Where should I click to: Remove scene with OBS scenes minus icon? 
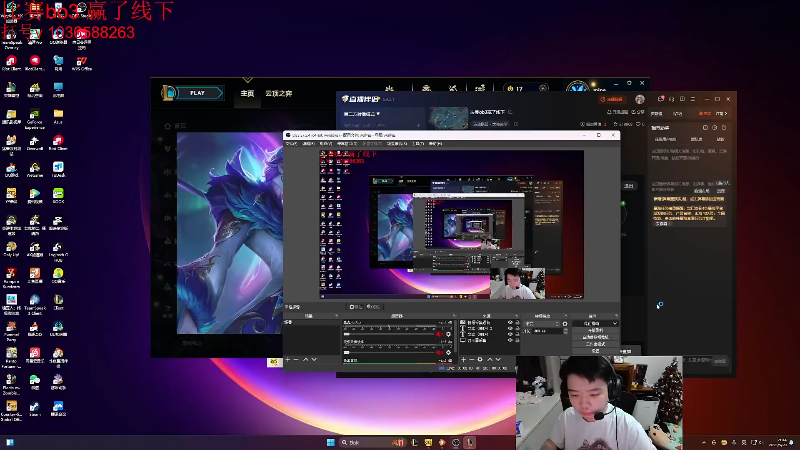tap(296, 359)
